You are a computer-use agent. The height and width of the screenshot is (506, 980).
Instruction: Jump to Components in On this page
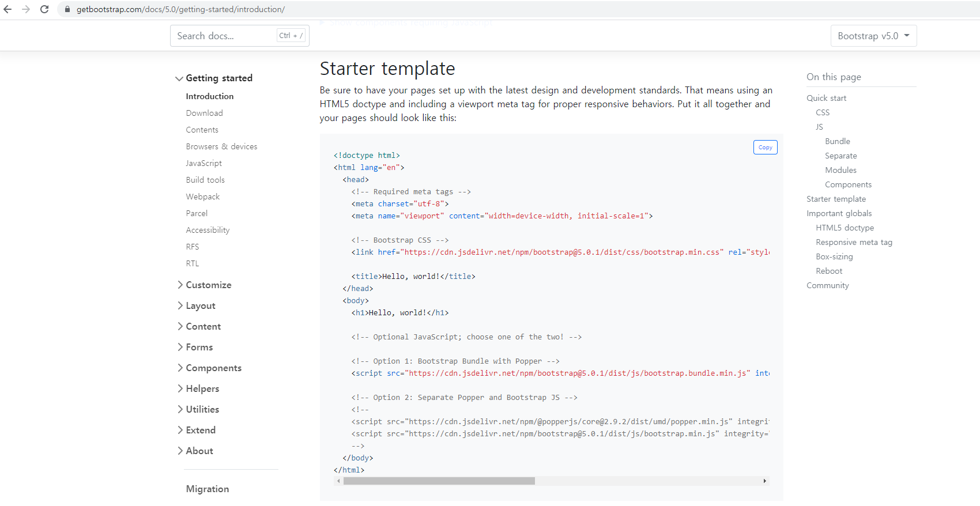click(x=848, y=184)
